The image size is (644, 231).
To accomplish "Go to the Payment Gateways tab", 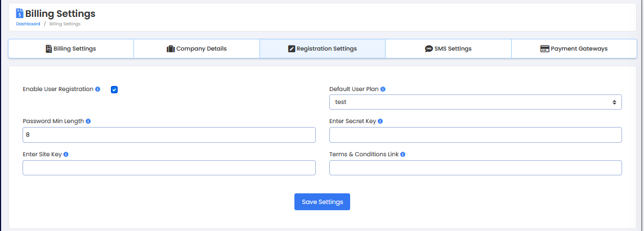I will pos(574,49).
